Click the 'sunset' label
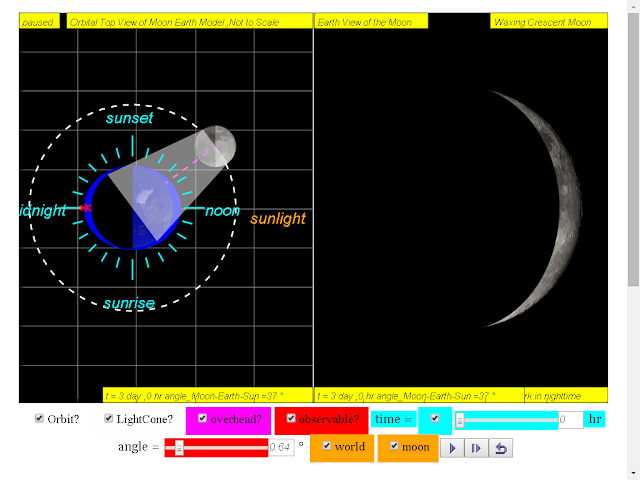 point(129,118)
